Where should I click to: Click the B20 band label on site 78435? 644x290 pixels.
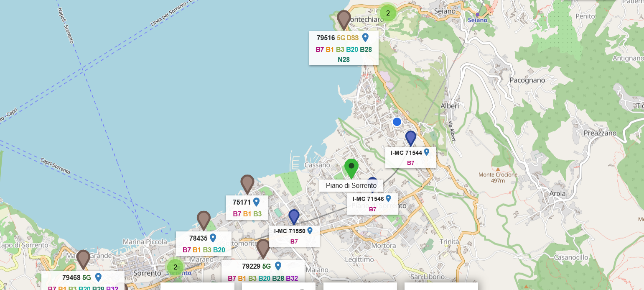pos(219,250)
